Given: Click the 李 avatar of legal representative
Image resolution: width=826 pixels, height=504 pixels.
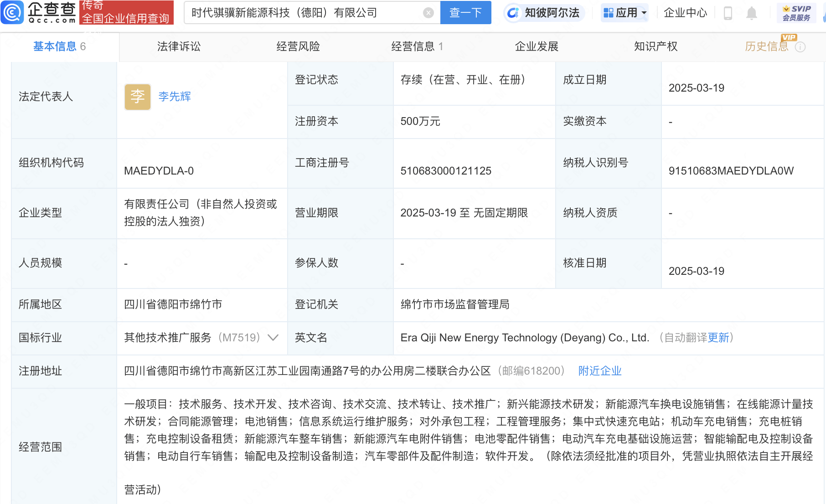Looking at the screenshot, I should click(x=138, y=97).
